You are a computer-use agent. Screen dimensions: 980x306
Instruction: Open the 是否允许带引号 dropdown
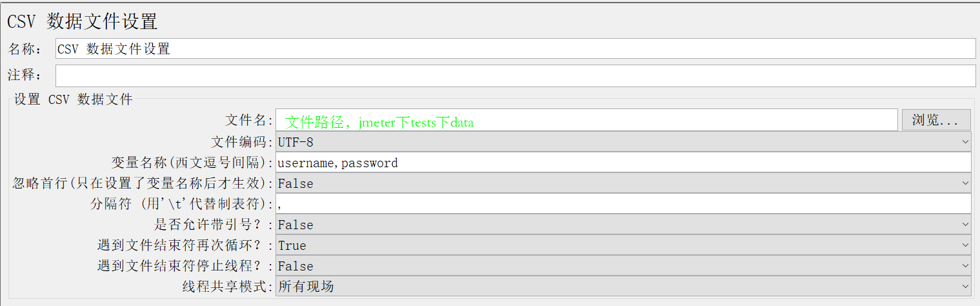pos(623,225)
